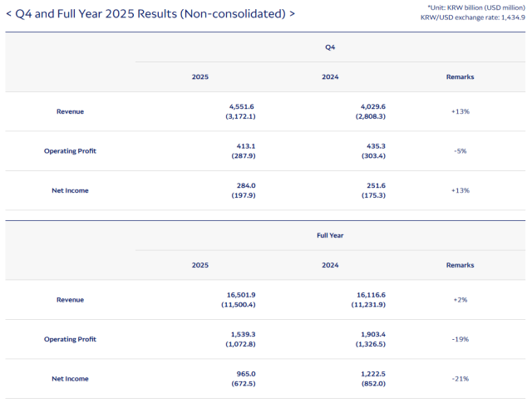Select Operating Profit label in Q4 table

[x=70, y=150]
